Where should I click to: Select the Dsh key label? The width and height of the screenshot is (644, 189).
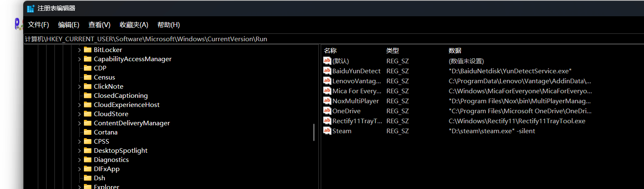coord(99,178)
